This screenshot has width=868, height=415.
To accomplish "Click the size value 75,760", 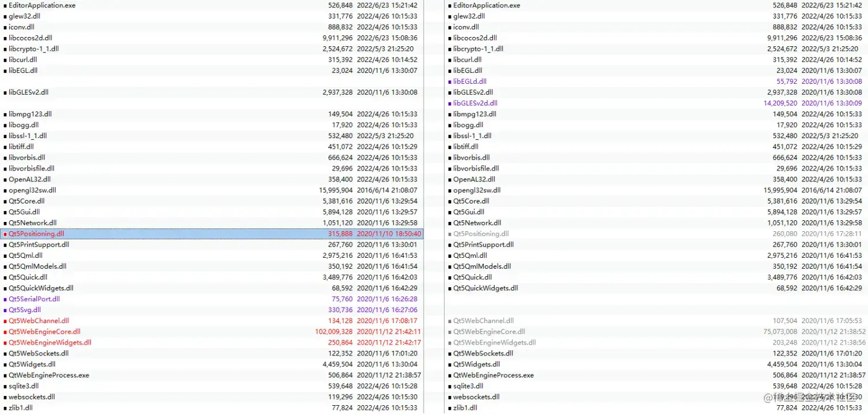I will [342, 299].
